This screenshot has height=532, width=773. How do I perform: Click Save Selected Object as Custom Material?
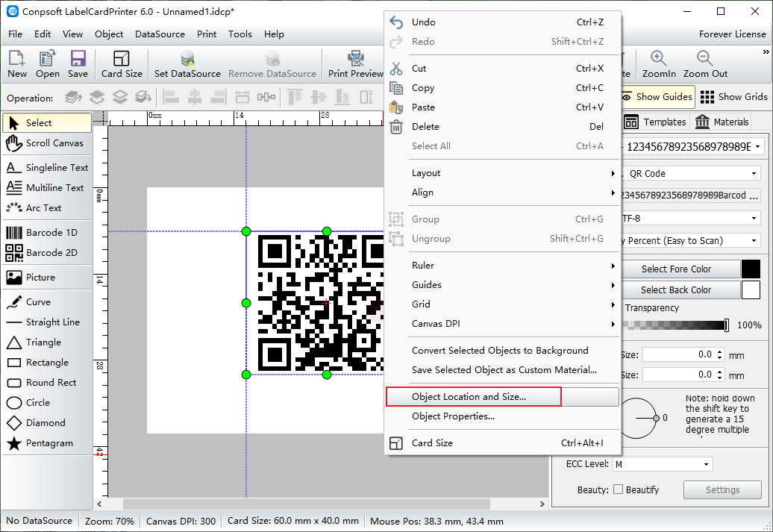pyautogui.click(x=502, y=370)
